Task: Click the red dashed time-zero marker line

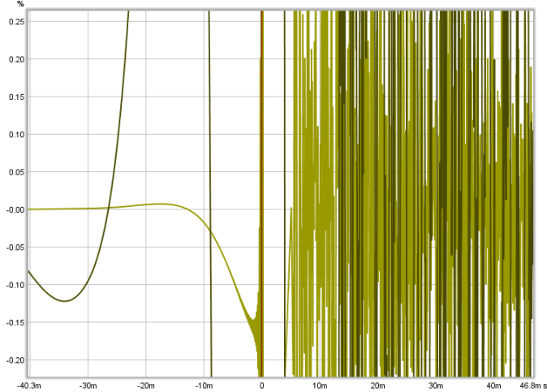Action: coord(262,193)
